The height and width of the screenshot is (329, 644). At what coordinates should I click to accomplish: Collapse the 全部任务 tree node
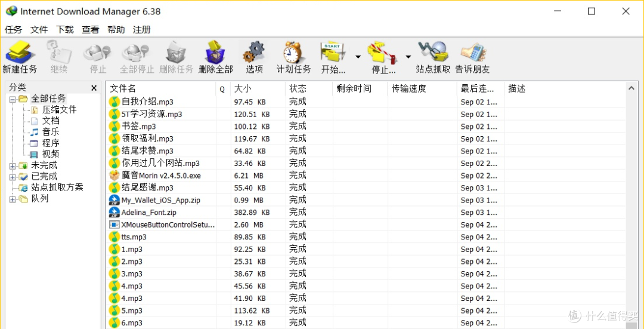pyautogui.click(x=13, y=99)
